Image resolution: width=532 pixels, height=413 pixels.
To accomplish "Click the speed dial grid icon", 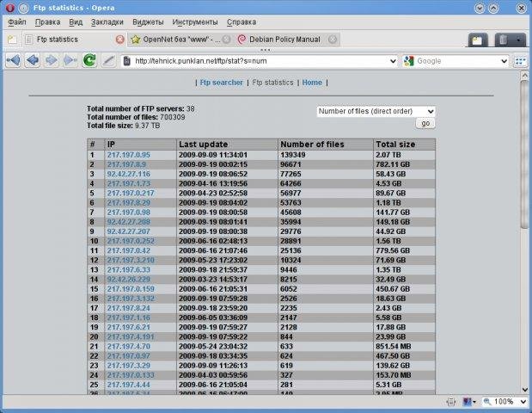I will tap(520, 61).
